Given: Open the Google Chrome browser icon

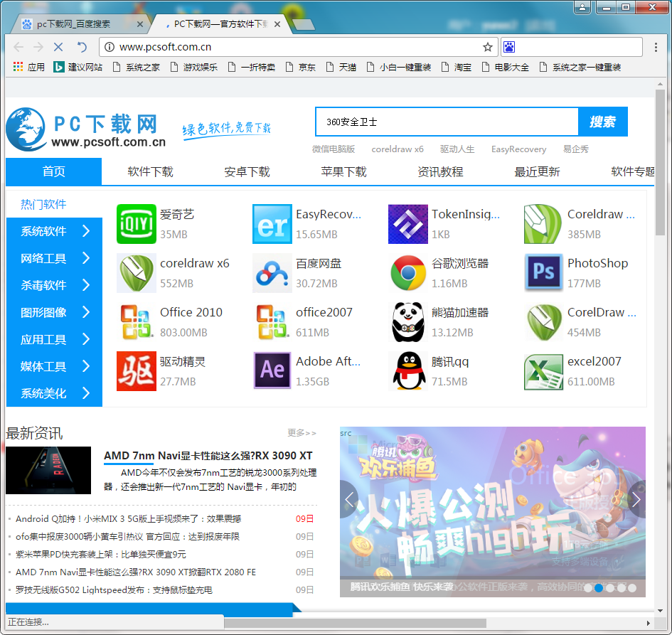Looking at the screenshot, I should (408, 273).
